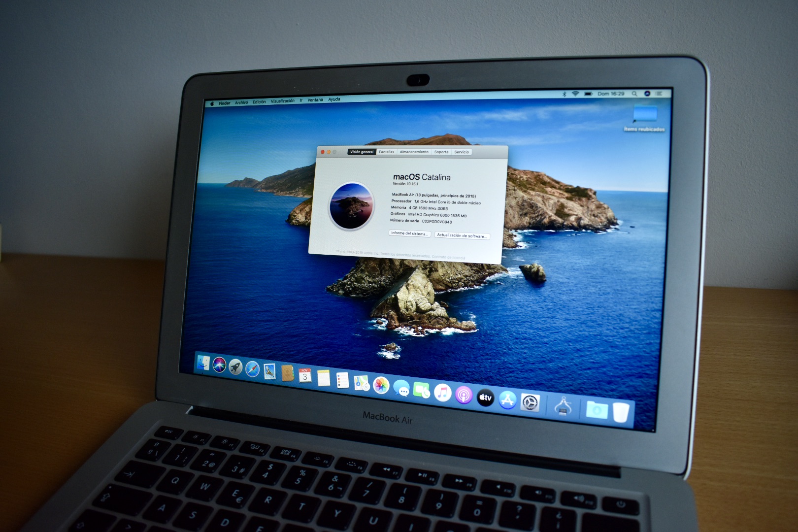The image size is (798, 532).
Task: Click Gráficos Intel HD Graphics 6000 line
Action: (429, 215)
